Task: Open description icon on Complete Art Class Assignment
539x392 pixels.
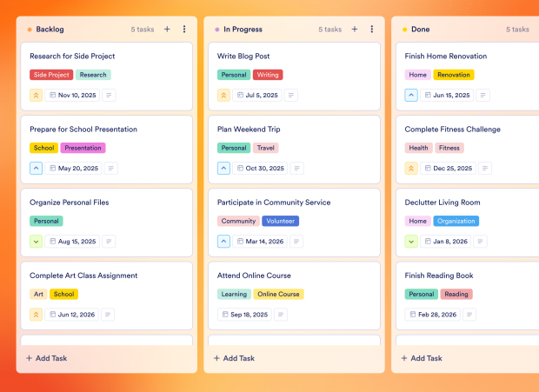Action: click(108, 315)
